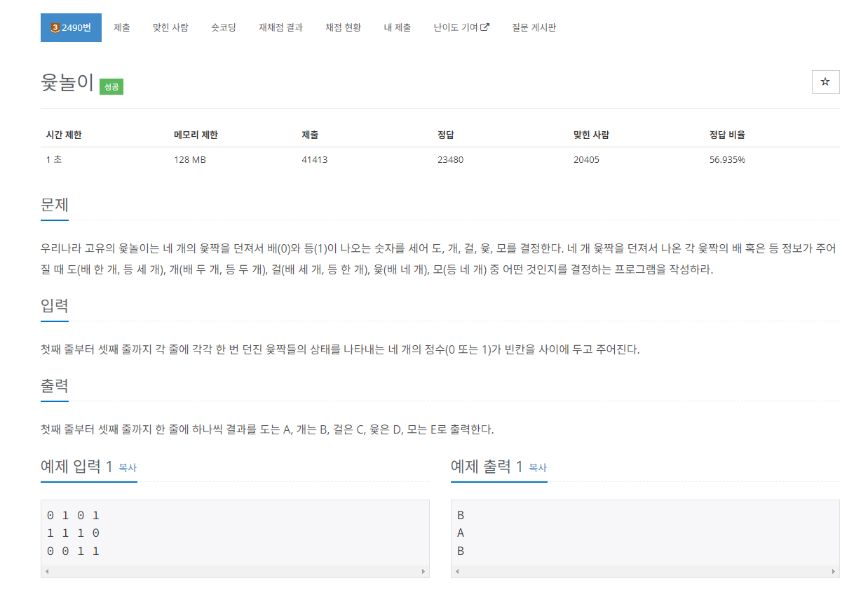Image resolution: width=868 pixels, height=595 pixels.
Task: Click the 20405 solvers value
Action: [x=586, y=159]
